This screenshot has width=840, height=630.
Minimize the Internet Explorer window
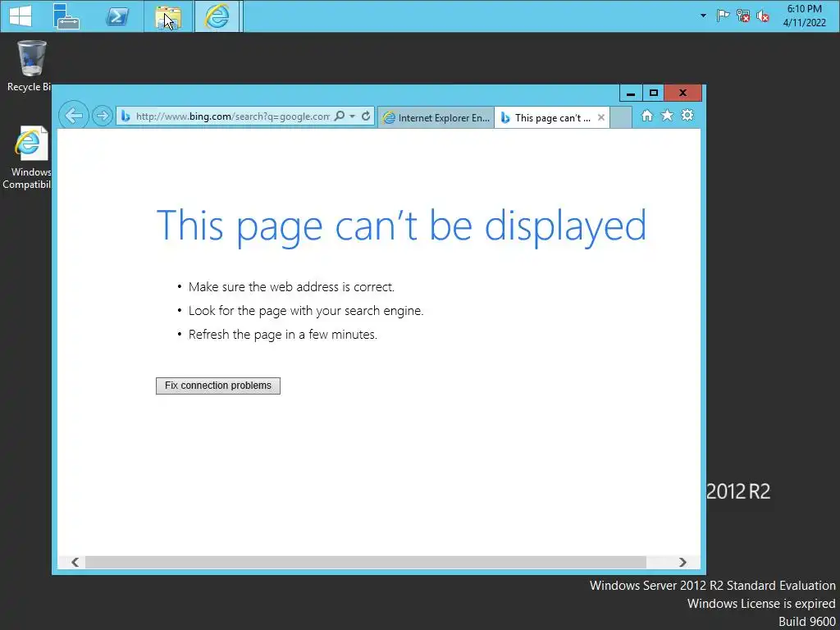click(631, 94)
